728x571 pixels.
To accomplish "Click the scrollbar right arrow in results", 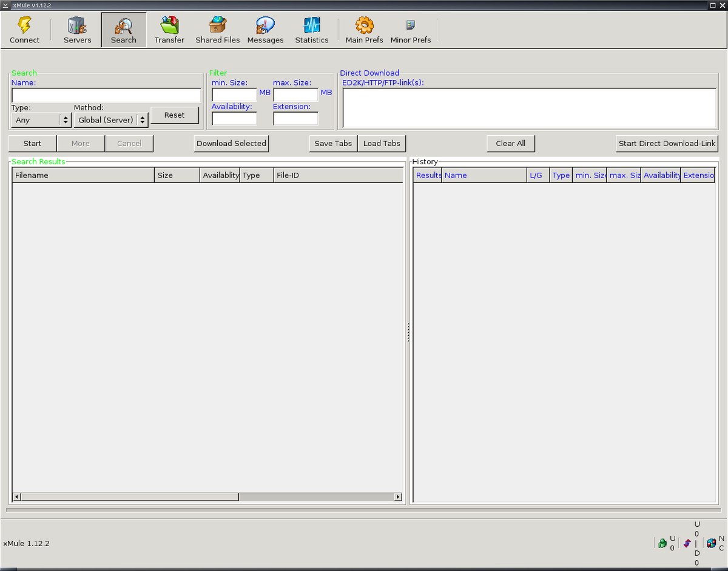I will pos(398,497).
